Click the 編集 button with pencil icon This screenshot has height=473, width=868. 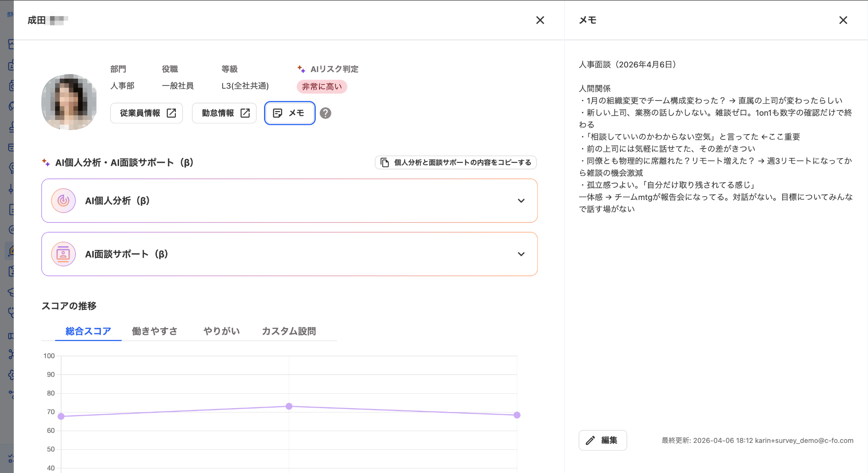click(x=603, y=440)
